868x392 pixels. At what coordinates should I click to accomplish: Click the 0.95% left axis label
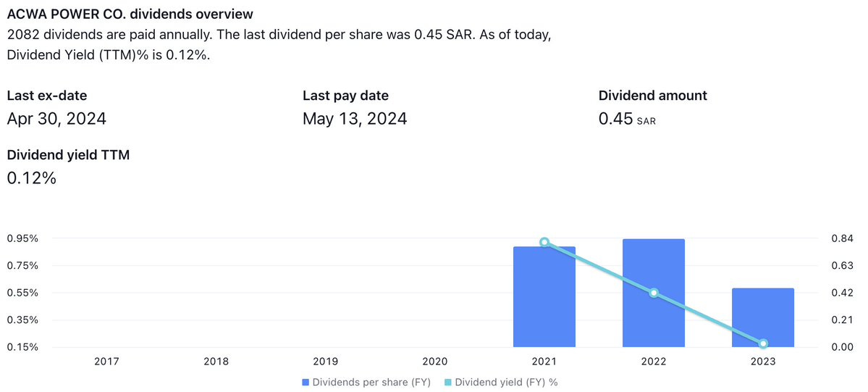tap(22, 238)
